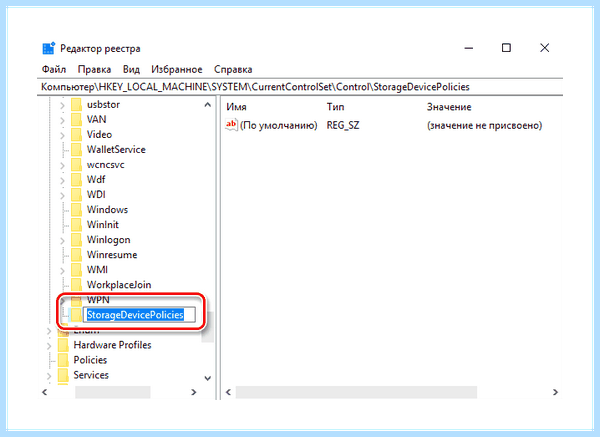Open the Избранное menu
This screenshot has height=437, width=600.
click(x=177, y=69)
